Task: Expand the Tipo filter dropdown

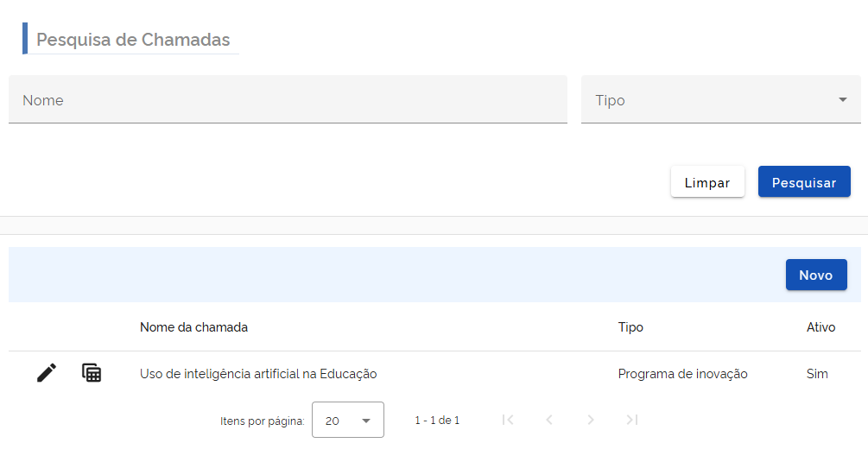Action: (720, 100)
